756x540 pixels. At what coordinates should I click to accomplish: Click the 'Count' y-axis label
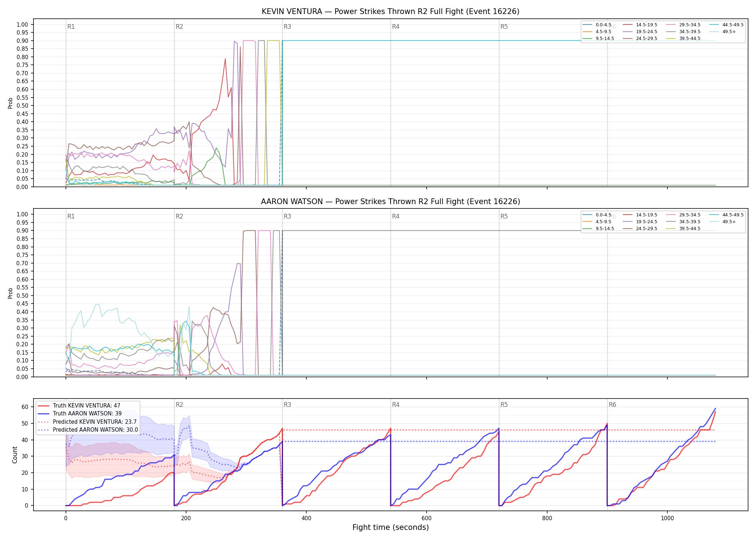coord(15,455)
